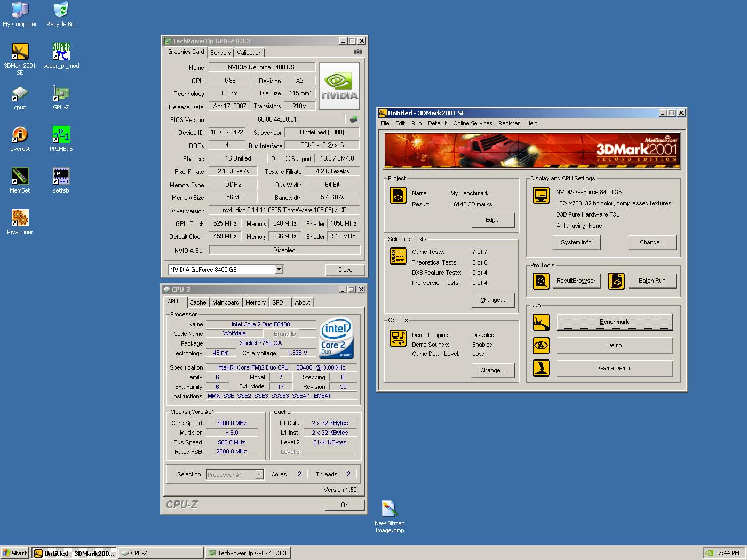Click the Intel Core 2 Duo logo in CPU-Z
This screenshot has width=747, height=560.
pos(336,339)
